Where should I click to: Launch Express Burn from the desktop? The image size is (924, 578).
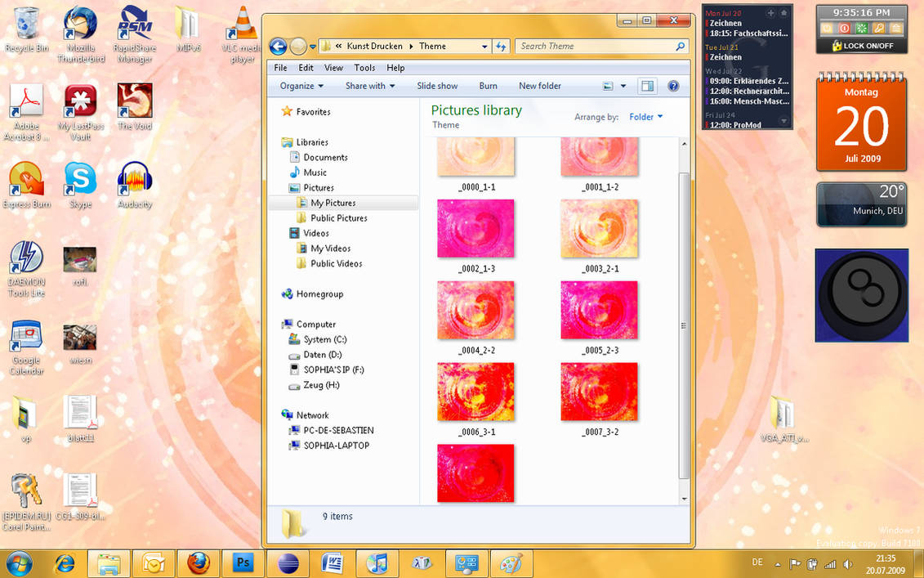[x=26, y=186]
